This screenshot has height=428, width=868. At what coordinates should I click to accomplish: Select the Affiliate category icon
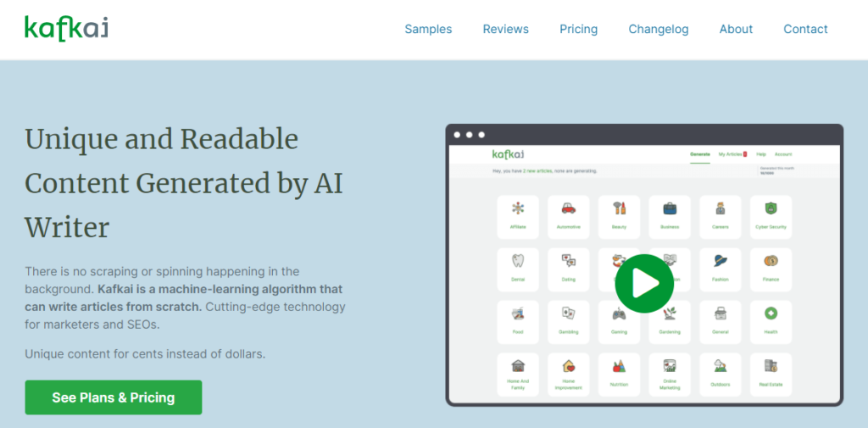[x=517, y=209]
